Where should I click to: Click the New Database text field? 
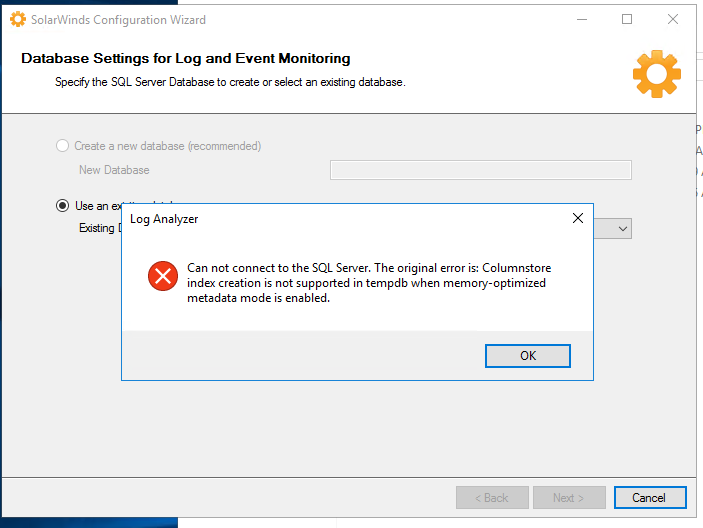(480, 170)
